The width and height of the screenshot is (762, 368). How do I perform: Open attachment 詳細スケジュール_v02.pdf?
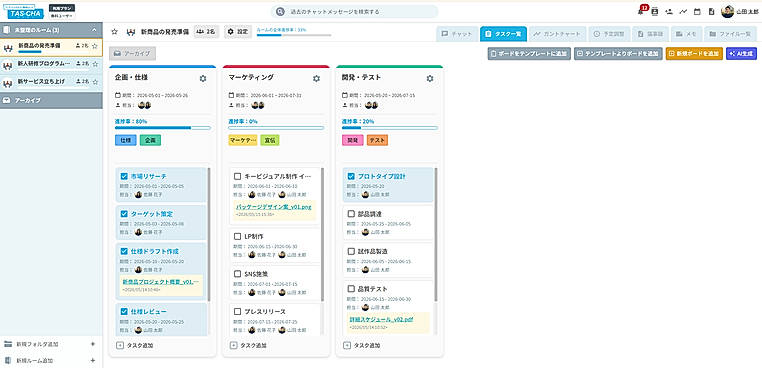[x=381, y=319]
